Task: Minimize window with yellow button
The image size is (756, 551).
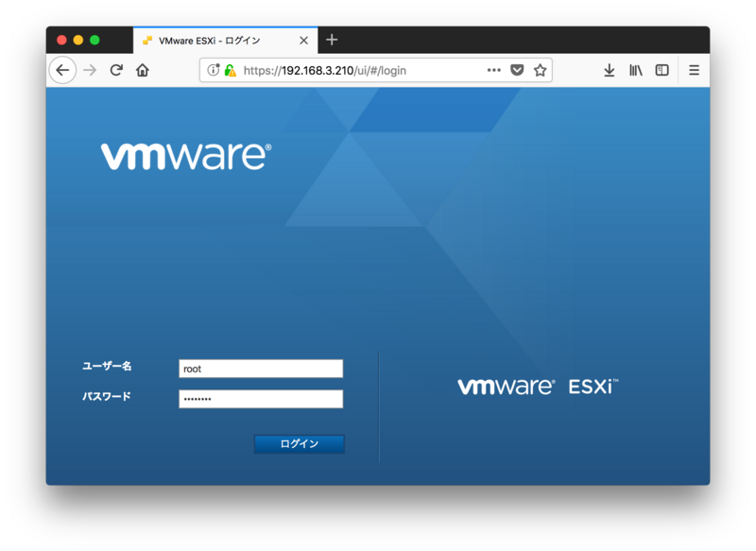Action: coord(78,40)
